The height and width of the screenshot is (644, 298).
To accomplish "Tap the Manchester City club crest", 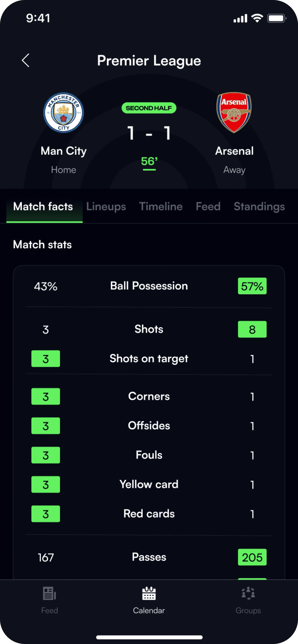I will 63,113.
